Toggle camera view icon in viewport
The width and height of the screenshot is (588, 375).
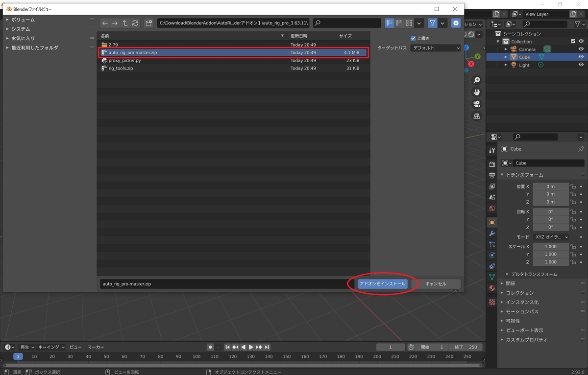pyautogui.click(x=476, y=104)
